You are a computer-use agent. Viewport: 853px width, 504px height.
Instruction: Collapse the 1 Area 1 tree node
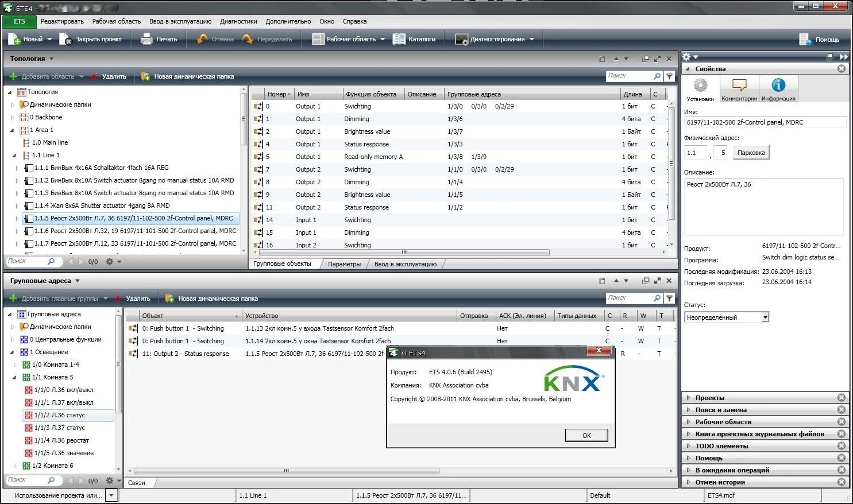[13, 130]
